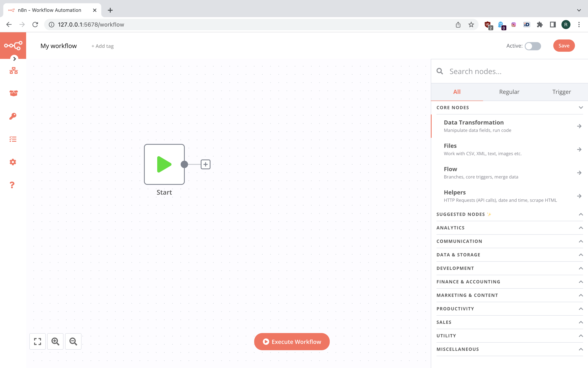Click the browser back arrow
The image size is (588, 368).
[9, 25]
